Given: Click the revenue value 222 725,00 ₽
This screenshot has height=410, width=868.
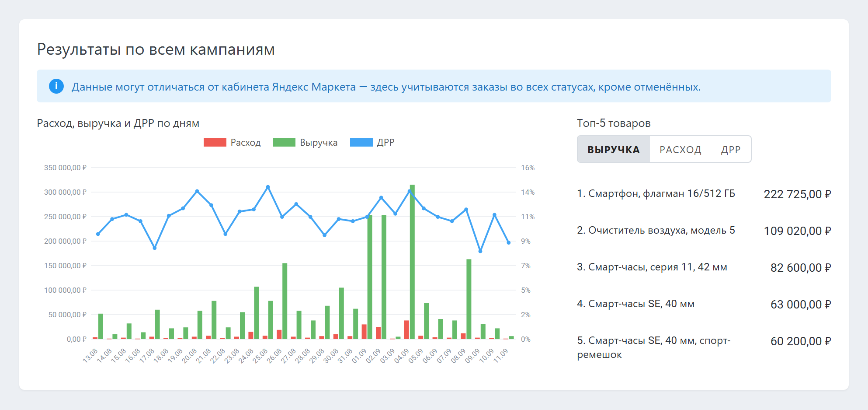Looking at the screenshot, I should point(797,194).
